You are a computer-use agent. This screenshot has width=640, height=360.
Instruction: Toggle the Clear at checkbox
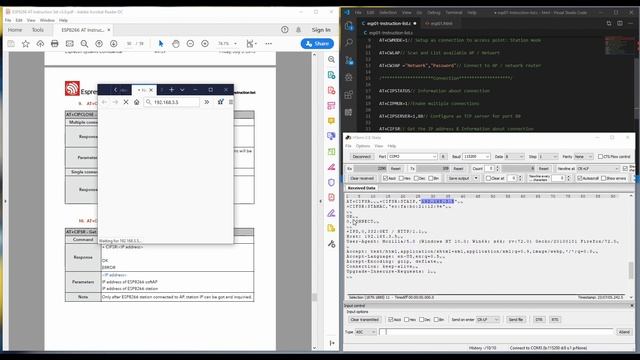[x=488, y=178]
